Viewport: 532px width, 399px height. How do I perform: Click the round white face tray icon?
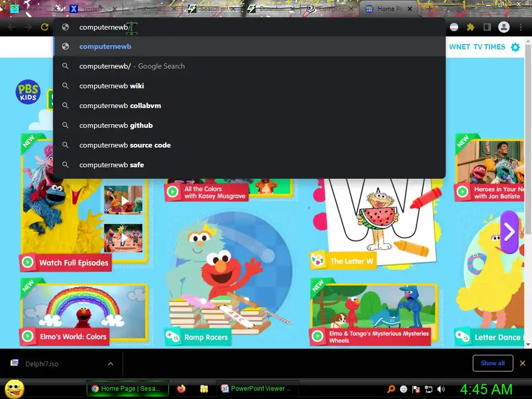(x=403, y=389)
